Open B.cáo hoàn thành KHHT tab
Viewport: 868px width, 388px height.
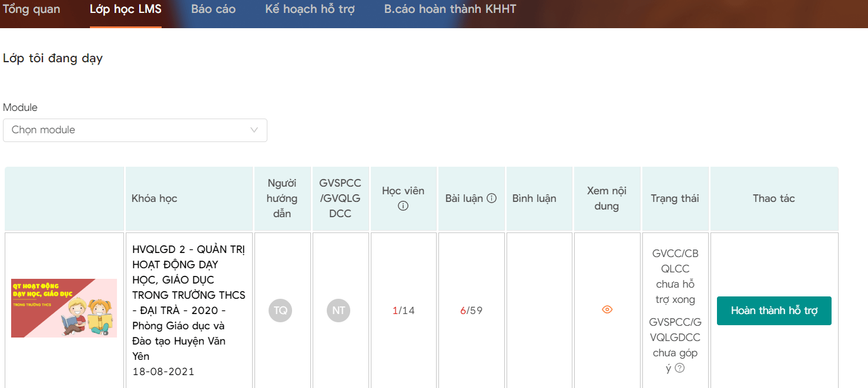(450, 9)
